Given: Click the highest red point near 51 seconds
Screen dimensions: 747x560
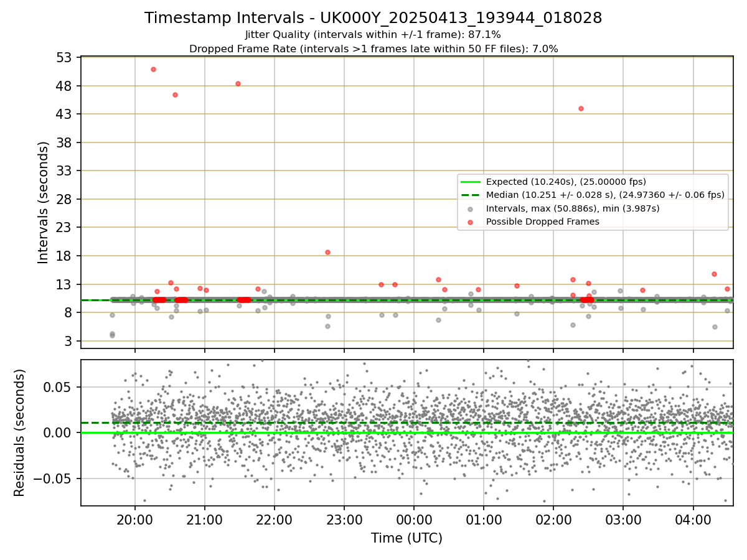Looking at the screenshot, I should (x=153, y=69).
